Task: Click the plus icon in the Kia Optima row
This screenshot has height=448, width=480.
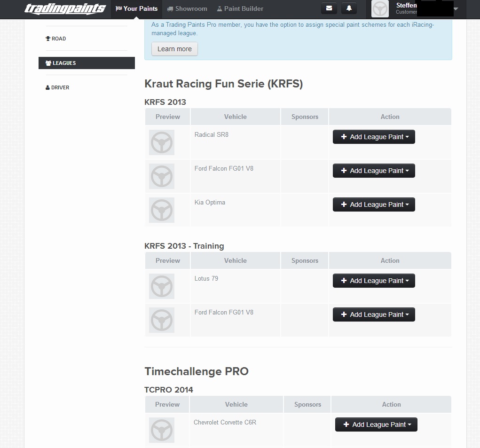Action: pos(344,204)
